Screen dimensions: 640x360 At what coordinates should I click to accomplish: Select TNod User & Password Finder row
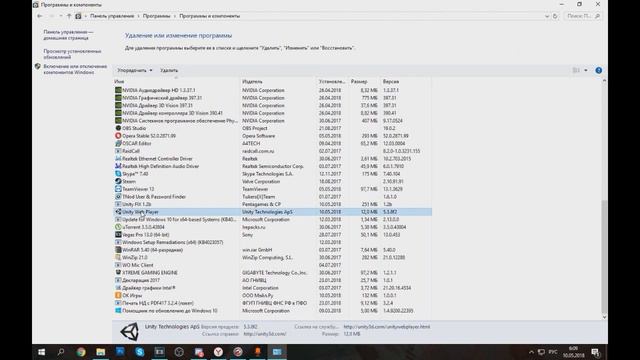pos(272,197)
